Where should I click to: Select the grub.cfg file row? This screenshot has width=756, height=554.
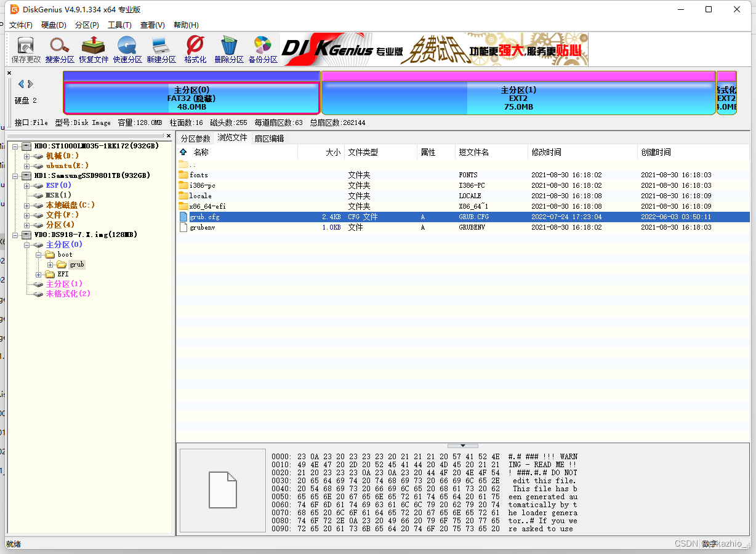[x=463, y=217]
